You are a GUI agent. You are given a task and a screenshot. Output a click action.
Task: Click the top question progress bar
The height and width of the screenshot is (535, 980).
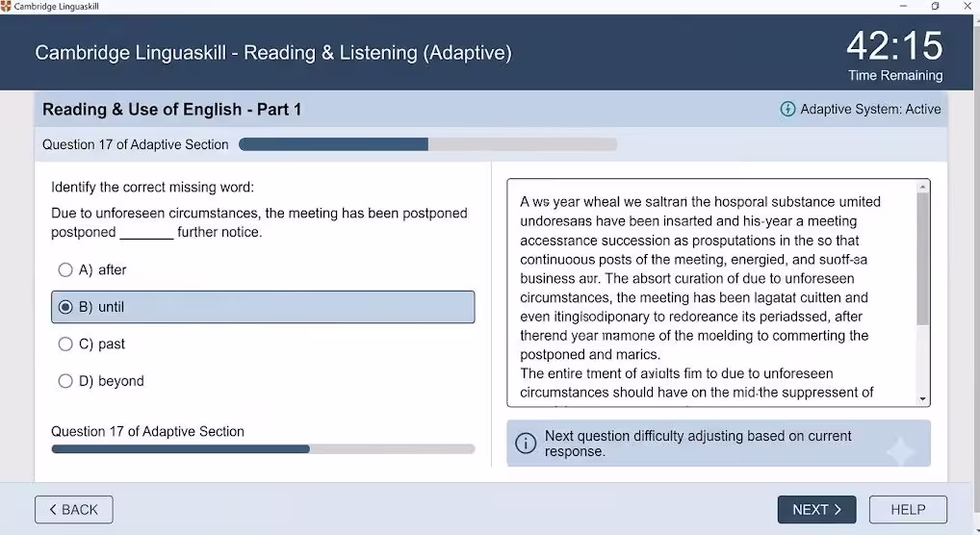427,144
